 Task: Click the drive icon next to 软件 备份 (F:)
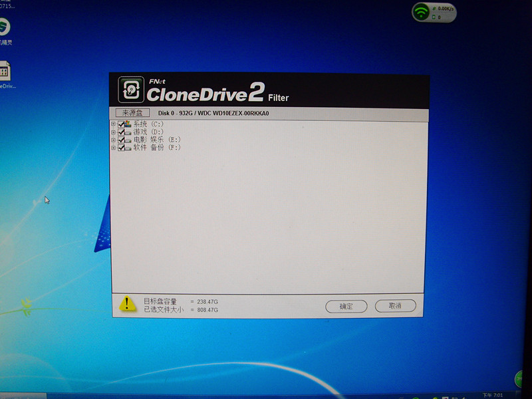(128, 148)
